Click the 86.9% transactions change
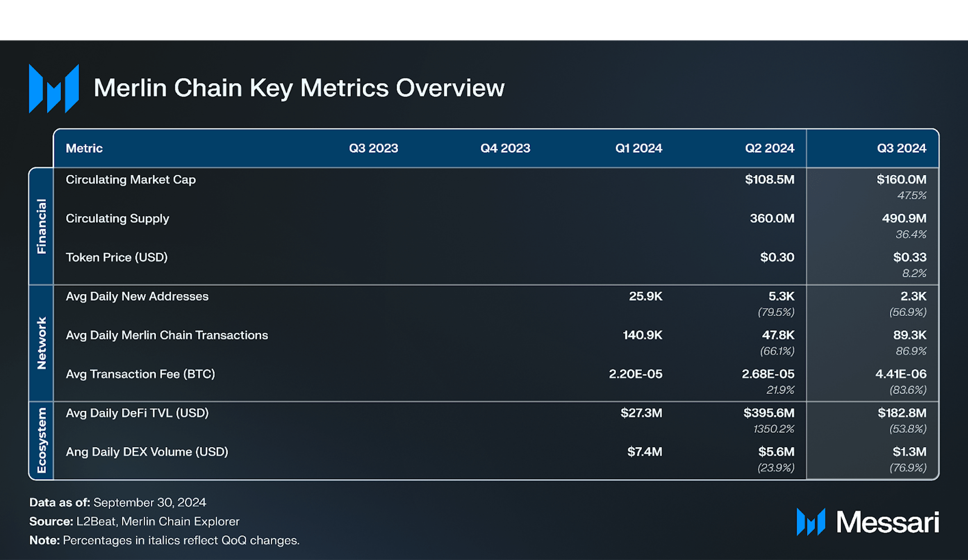 911,351
